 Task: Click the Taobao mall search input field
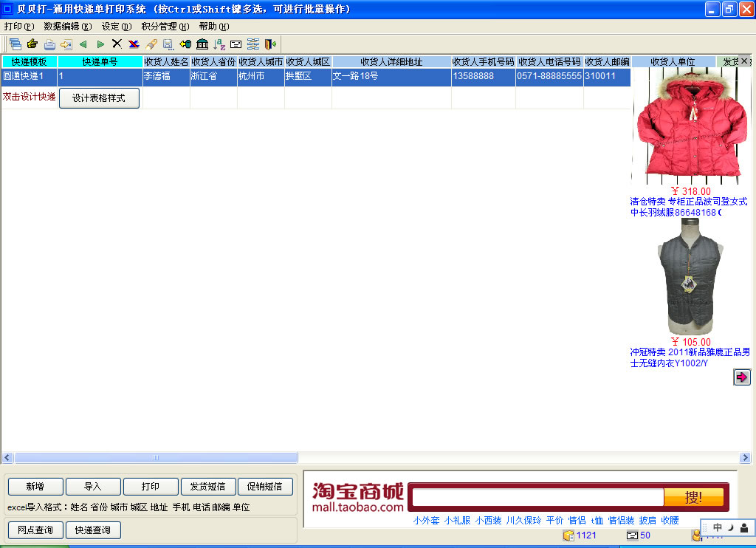tap(537, 497)
